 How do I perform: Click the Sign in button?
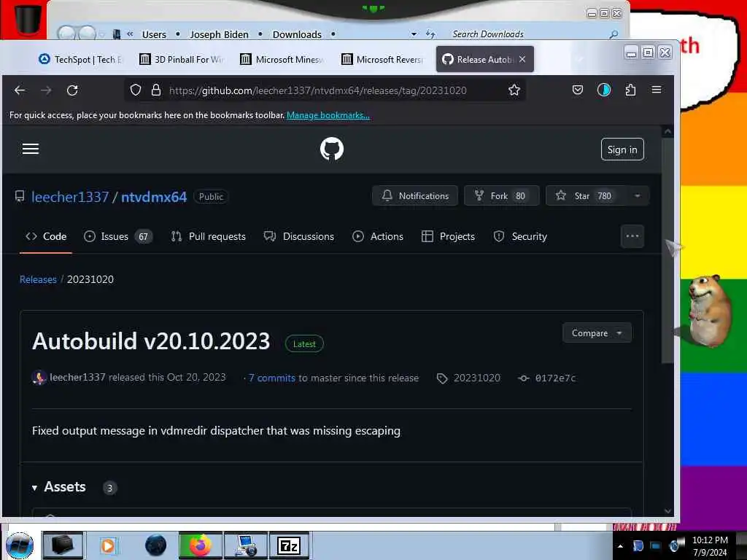pyautogui.click(x=622, y=149)
